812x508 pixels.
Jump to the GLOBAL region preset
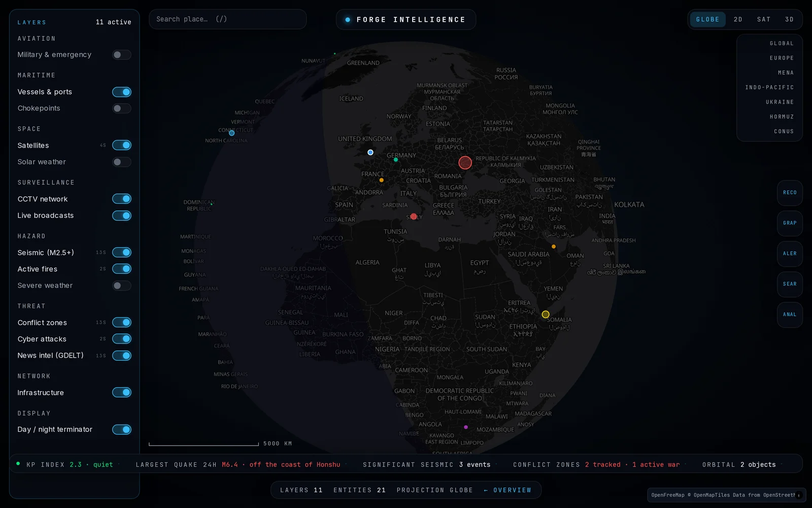click(x=782, y=44)
